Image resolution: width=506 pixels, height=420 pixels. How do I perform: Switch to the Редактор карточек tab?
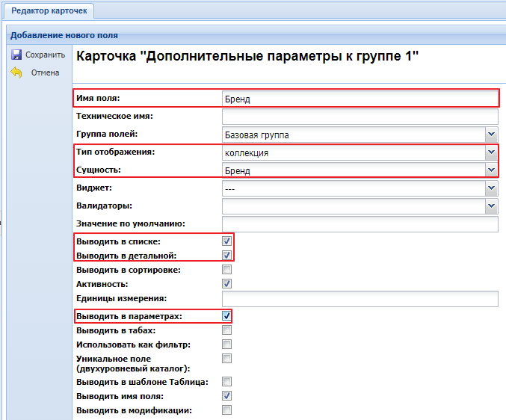(x=49, y=11)
